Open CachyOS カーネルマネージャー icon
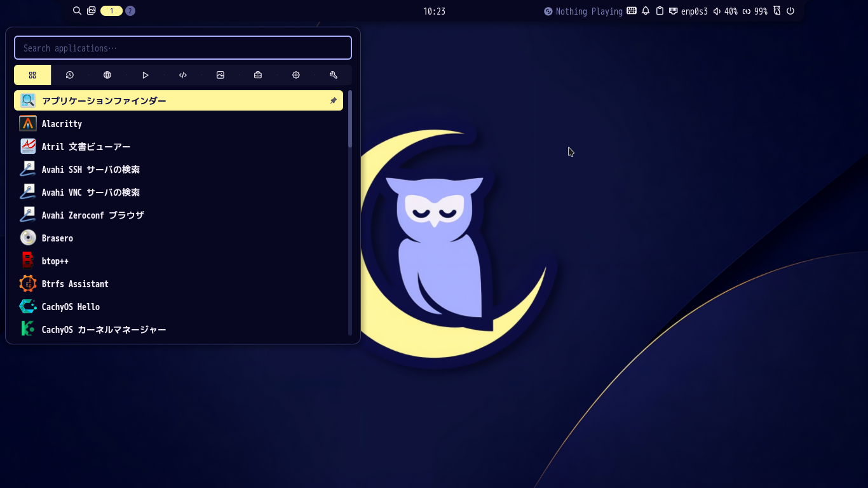Image resolution: width=868 pixels, height=488 pixels. [x=28, y=329]
